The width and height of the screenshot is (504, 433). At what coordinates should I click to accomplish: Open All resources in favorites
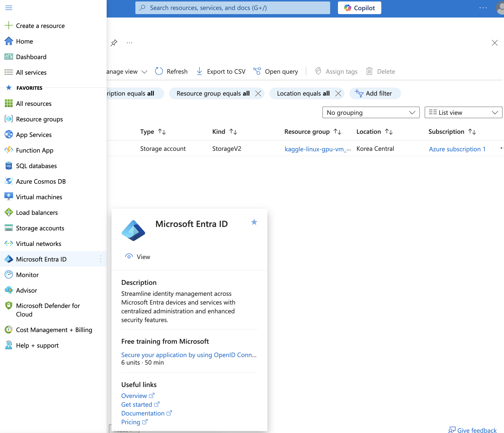pos(34,103)
